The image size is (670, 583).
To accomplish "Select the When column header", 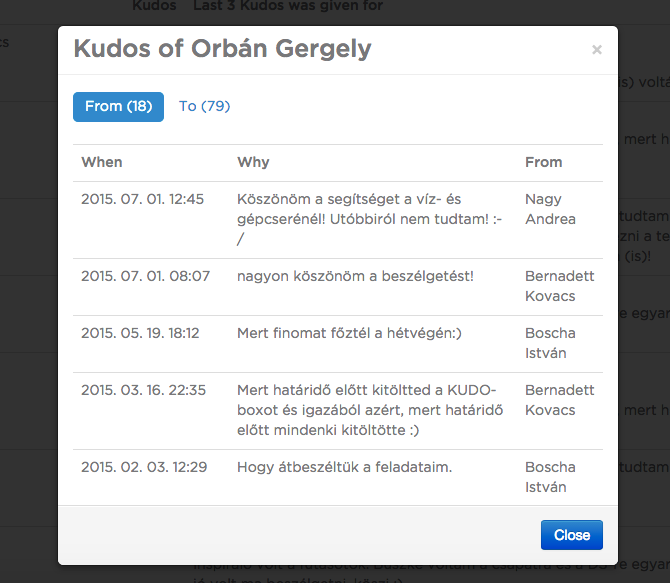I will click(x=102, y=162).
